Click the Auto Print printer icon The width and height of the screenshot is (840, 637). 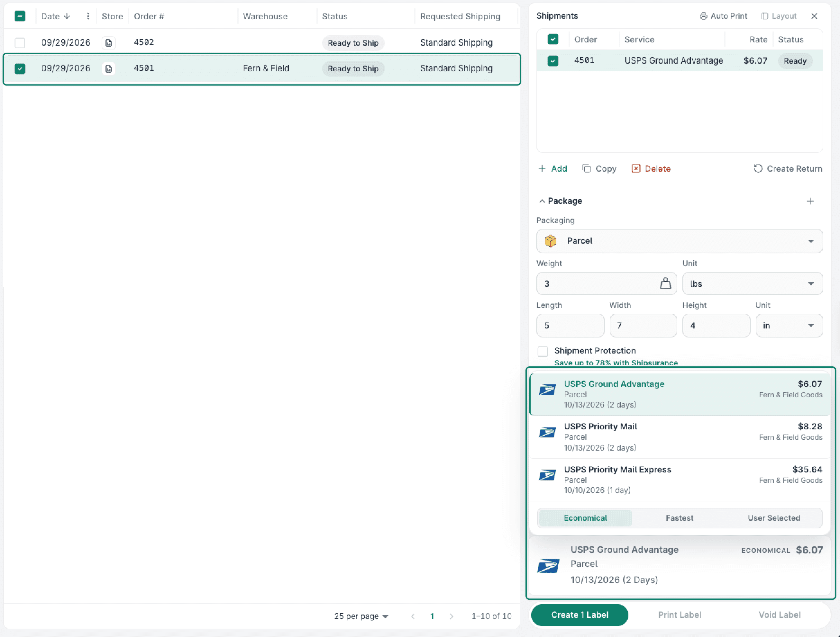pos(703,16)
